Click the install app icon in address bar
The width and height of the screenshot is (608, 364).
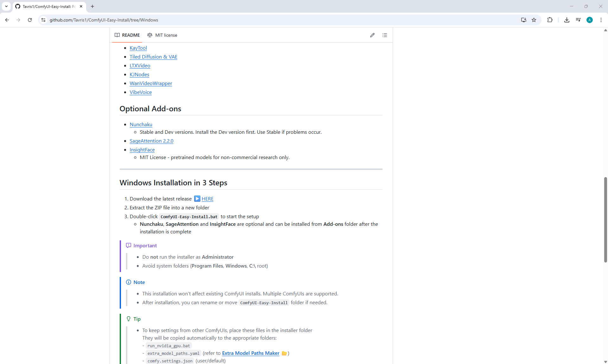pos(523,20)
